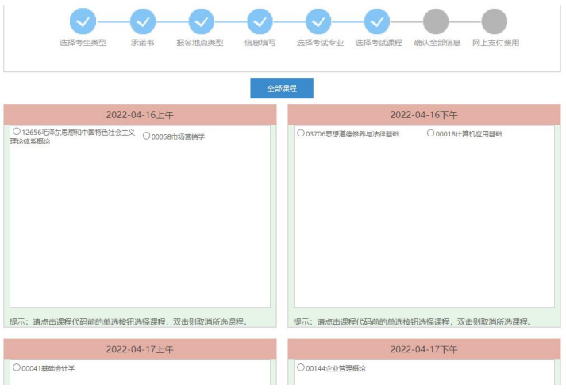Choose the 00018 计算机应用基础 radio button

pos(431,133)
